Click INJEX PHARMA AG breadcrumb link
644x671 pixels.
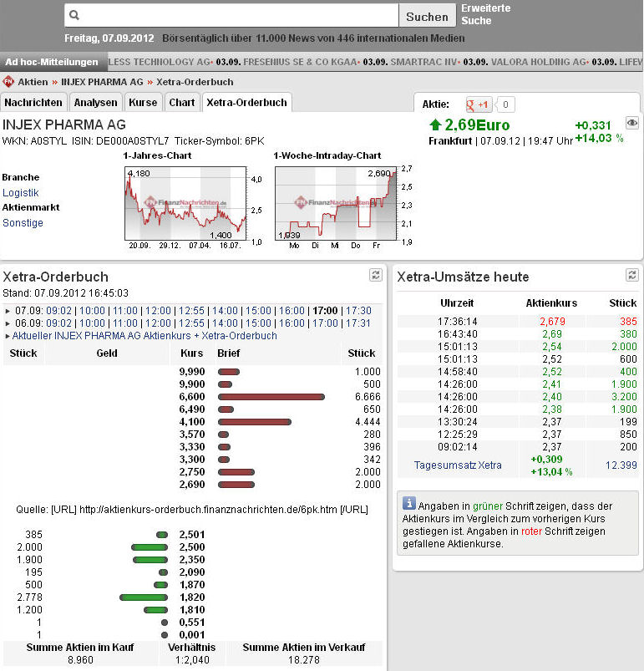(x=102, y=82)
